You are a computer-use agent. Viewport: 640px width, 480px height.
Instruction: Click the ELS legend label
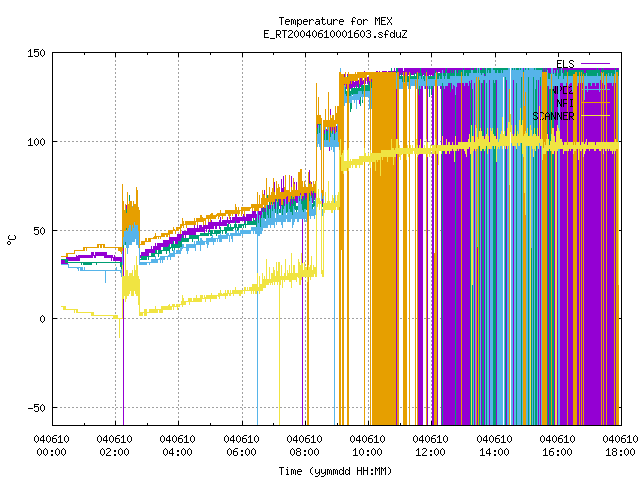(x=565, y=64)
